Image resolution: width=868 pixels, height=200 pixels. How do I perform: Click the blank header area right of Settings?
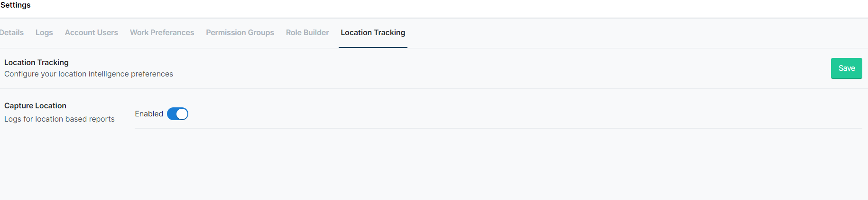pos(427,7)
